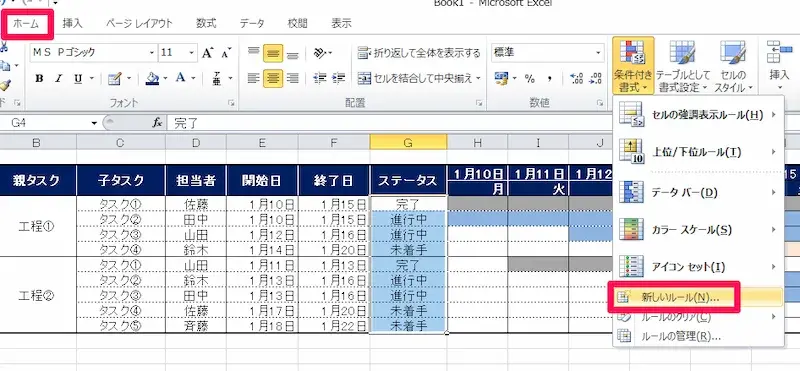Increase font size with large A icon
The height and width of the screenshot is (371, 800).
pos(207,52)
